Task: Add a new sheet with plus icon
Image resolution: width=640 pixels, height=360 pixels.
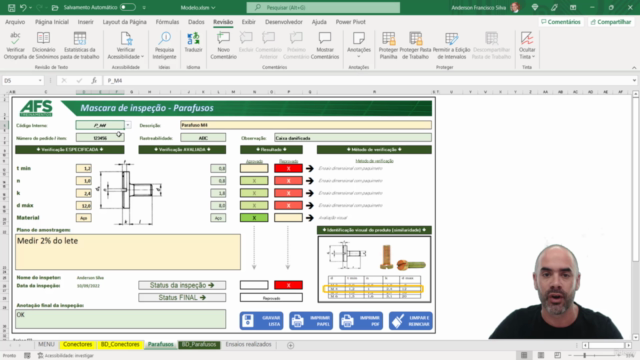Action: coord(290,346)
